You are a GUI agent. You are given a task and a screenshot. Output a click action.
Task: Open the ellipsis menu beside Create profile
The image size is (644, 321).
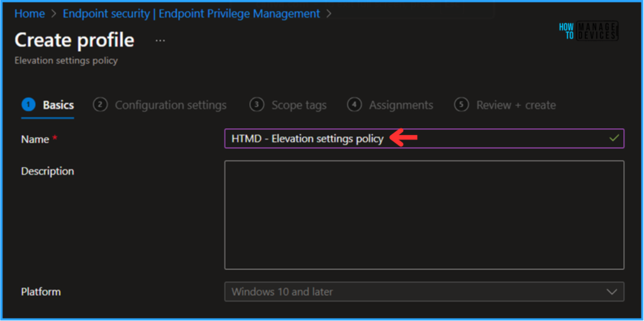coord(160,41)
